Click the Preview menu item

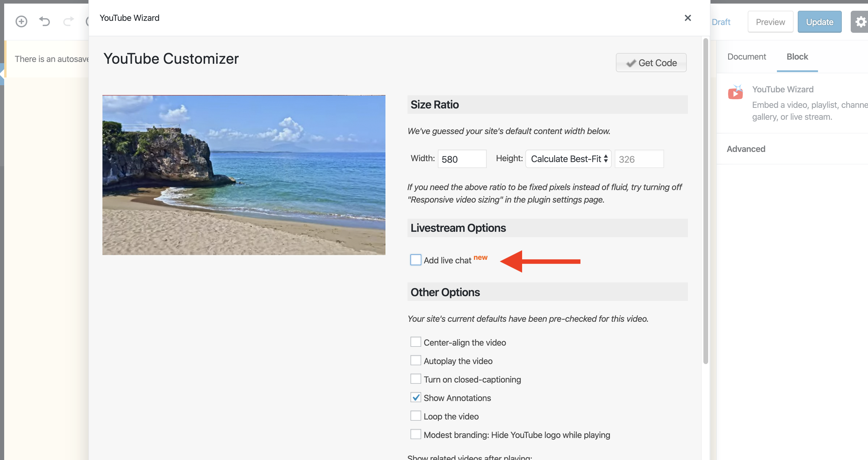[x=770, y=21]
